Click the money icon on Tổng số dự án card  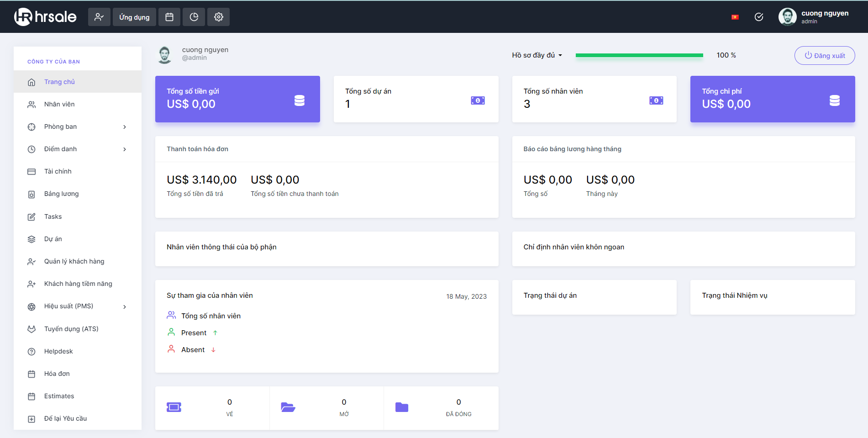(x=478, y=100)
